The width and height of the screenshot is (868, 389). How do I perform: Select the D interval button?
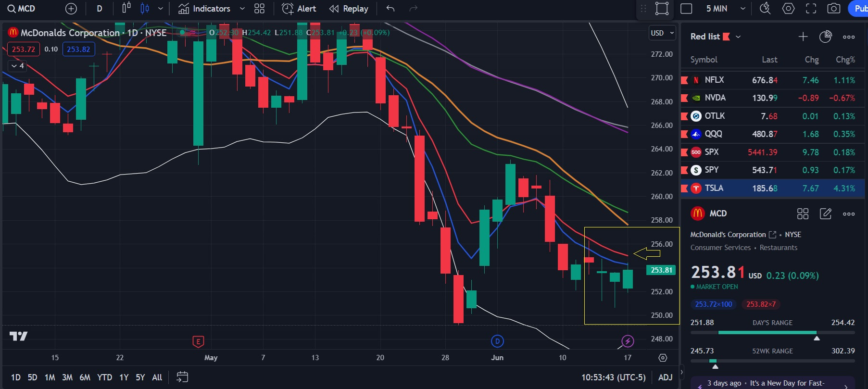coord(100,9)
